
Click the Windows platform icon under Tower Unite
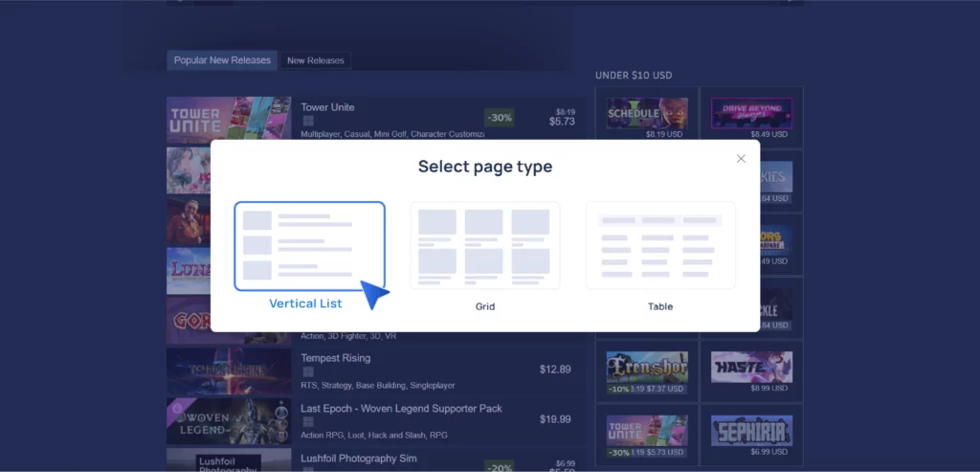click(308, 122)
